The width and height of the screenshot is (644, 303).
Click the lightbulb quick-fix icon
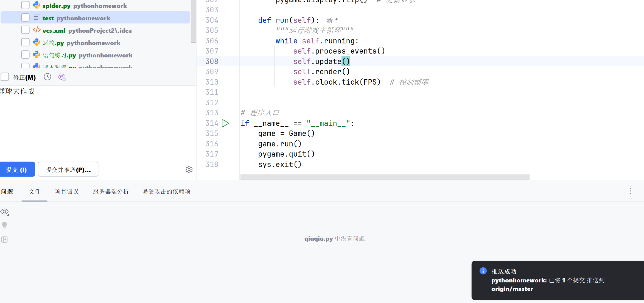pyautogui.click(x=4, y=226)
